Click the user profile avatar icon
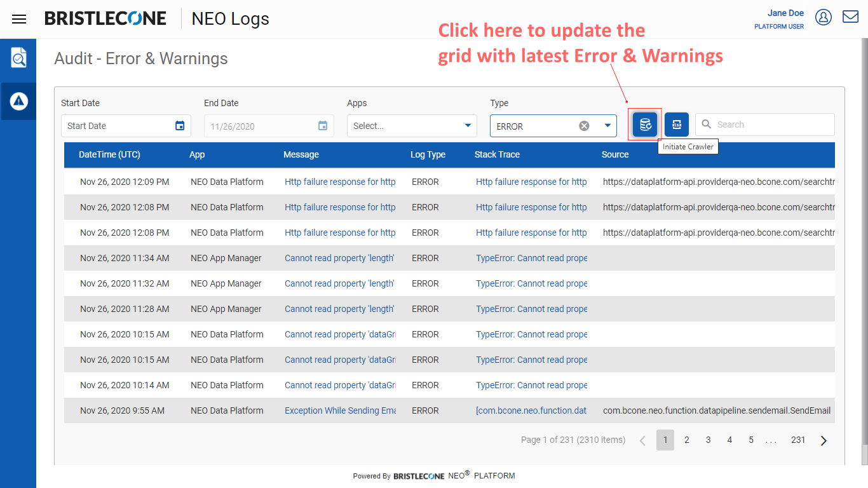 pos(824,18)
